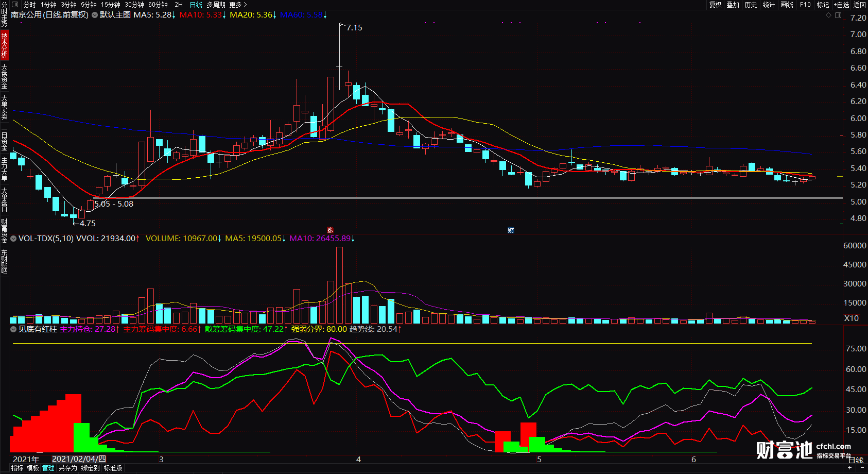Viewport: 868px width, 474px height.
Task: Click the 主力持仓: 27.28 readout
Action: point(90,329)
